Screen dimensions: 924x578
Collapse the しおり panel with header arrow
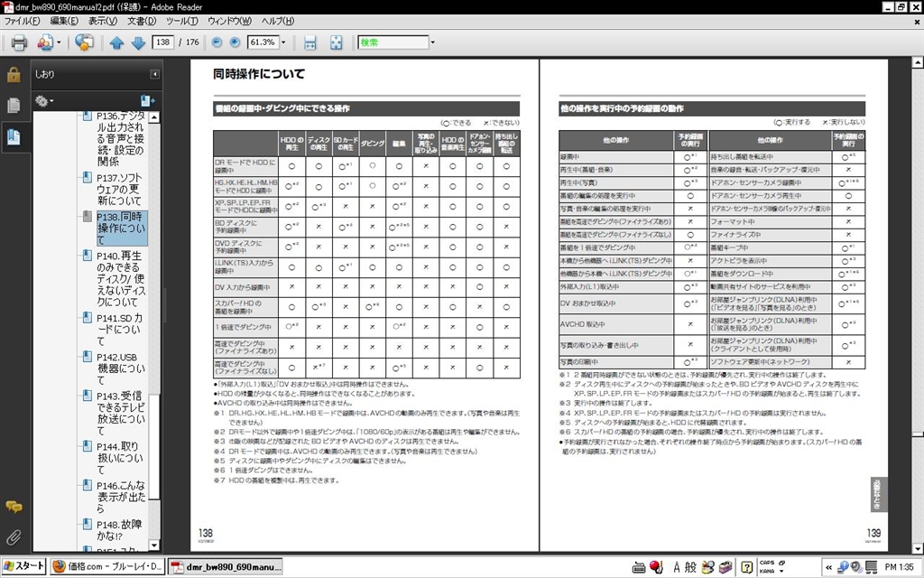pyautogui.click(x=154, y=74)
